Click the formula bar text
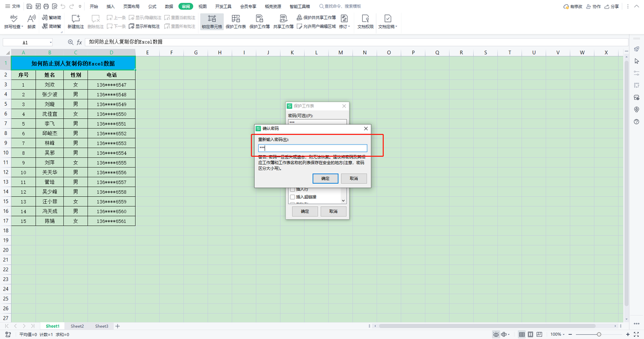This screenshot has width=644, height=339. tap(126, 42)
